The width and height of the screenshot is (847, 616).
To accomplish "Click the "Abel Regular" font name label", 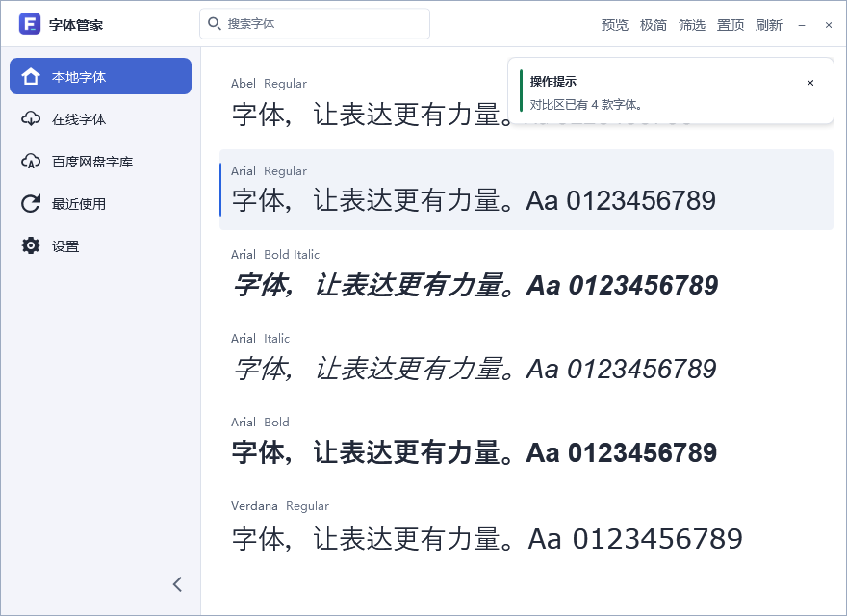I will [x=269, y=84].
